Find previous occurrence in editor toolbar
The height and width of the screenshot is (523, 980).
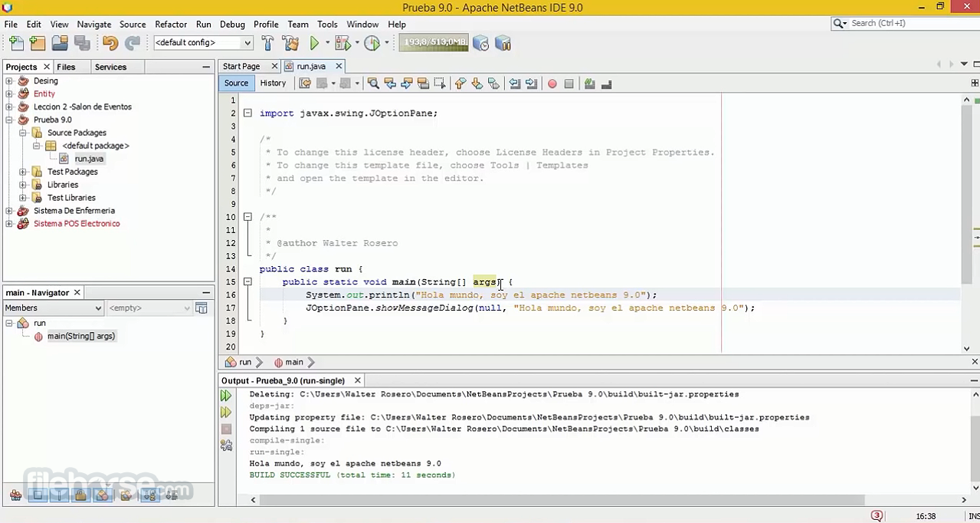coord(390,84)
